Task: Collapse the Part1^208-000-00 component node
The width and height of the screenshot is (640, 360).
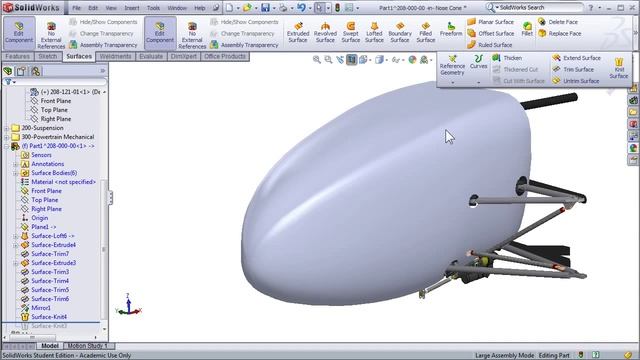Action: [x=7, y=146]
